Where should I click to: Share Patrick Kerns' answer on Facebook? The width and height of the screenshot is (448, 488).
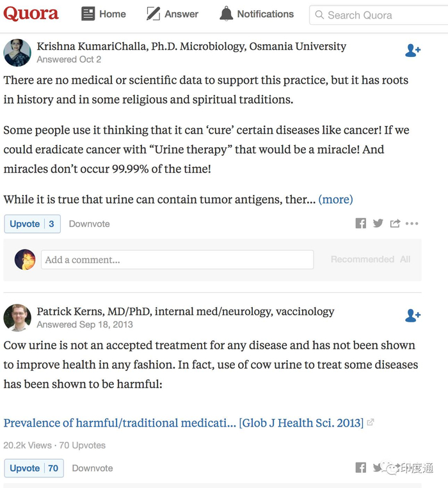361,468
